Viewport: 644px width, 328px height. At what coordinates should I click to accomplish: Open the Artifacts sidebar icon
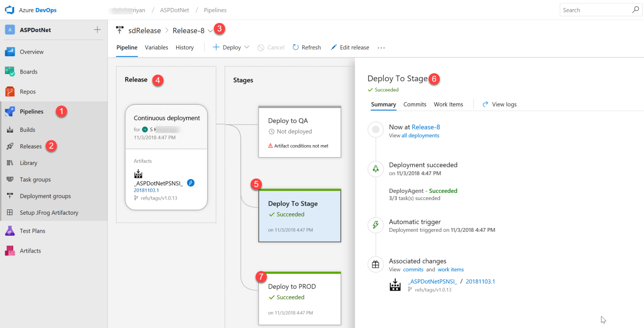[10, 251]
